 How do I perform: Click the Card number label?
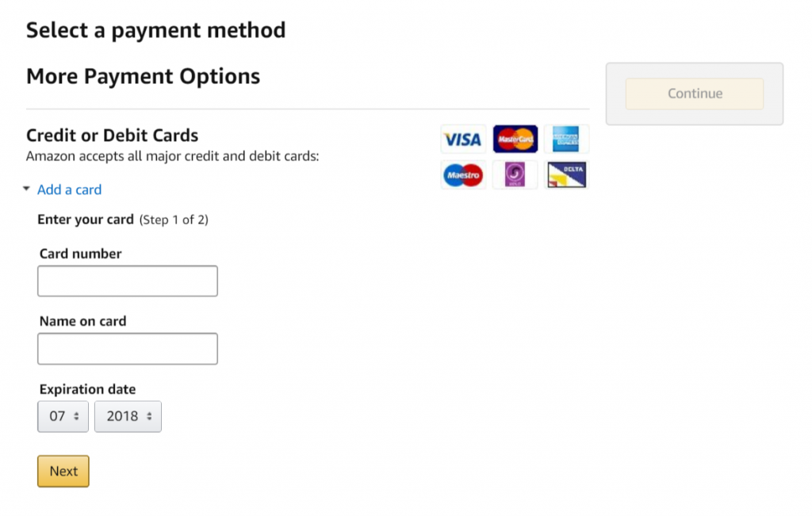coord(80,254)
